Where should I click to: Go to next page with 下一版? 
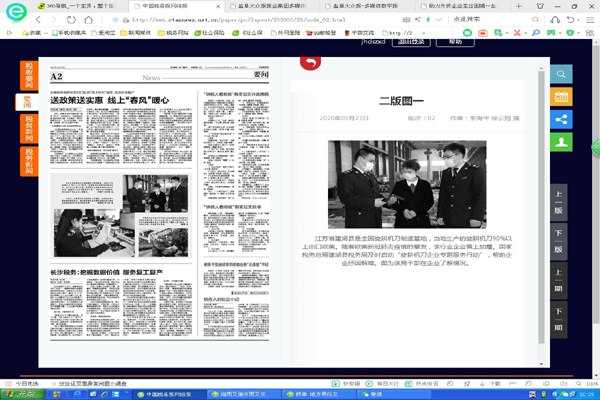(559, 241)
